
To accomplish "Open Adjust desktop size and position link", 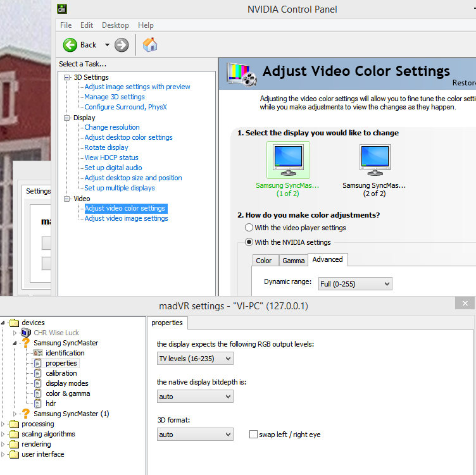I will tap(134, 178).
